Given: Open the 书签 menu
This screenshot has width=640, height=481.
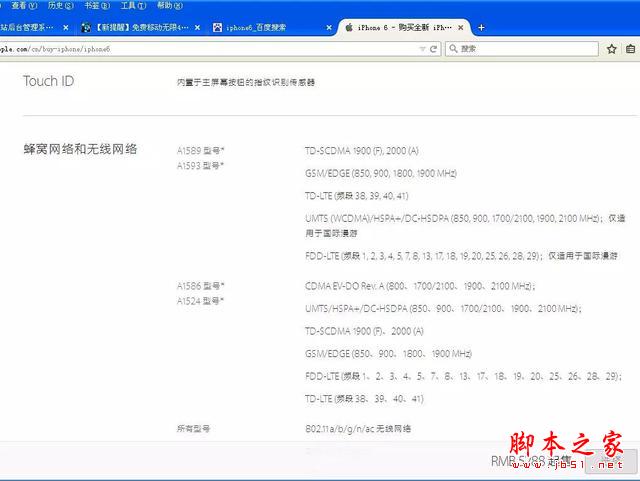Looking at the screenshot, I should pos(91,6).
